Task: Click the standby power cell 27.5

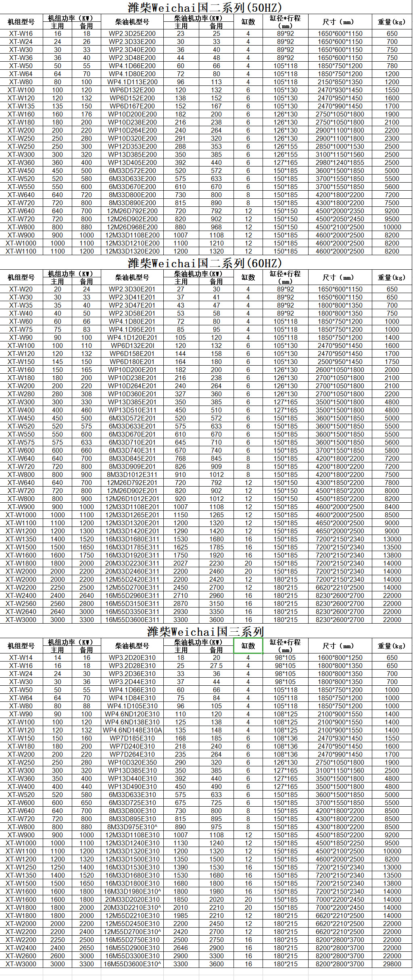Action: (x=216, y=666)
